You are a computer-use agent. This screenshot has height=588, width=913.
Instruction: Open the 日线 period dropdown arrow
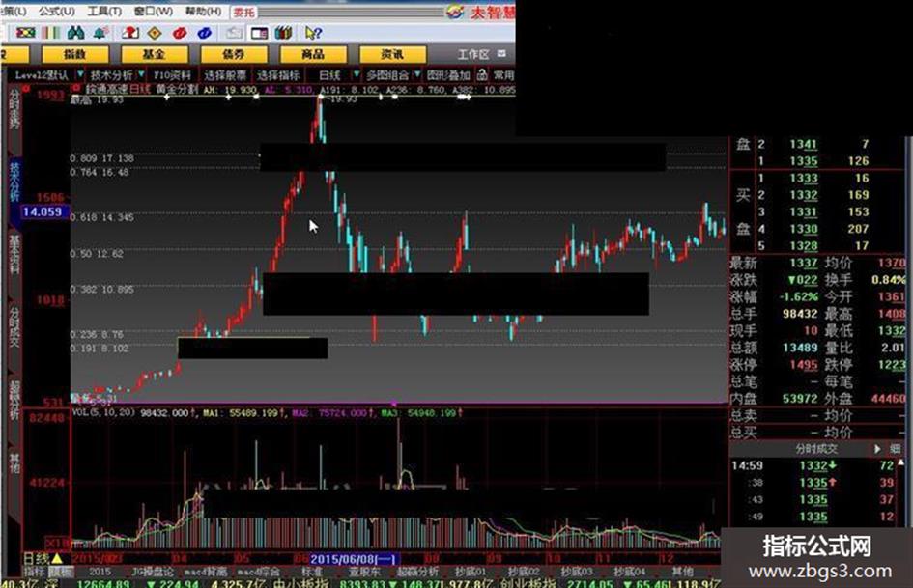click(x=357, y=74)
